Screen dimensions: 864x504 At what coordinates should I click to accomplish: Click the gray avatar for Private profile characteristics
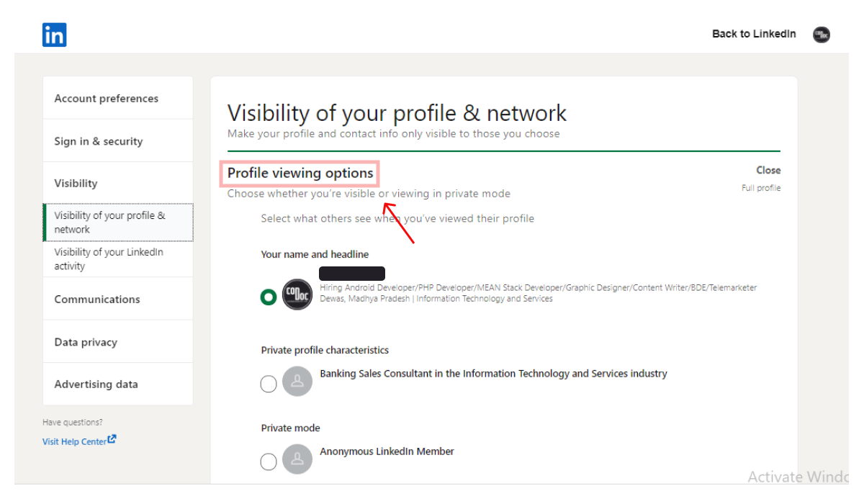(297, 381)
